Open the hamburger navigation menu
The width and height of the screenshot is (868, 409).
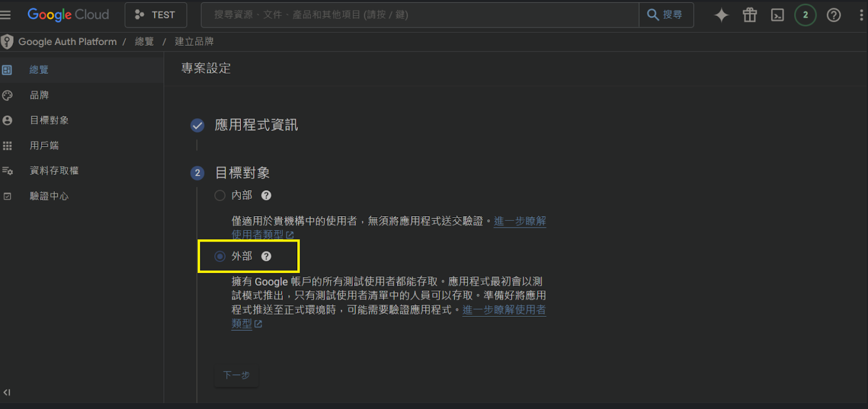[x=5, y=15]
